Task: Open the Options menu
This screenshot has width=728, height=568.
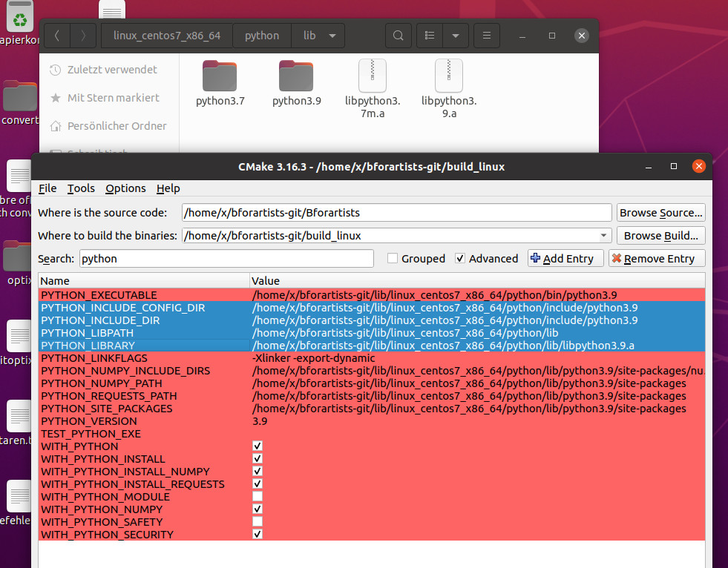Action: [x=125, y=188]
